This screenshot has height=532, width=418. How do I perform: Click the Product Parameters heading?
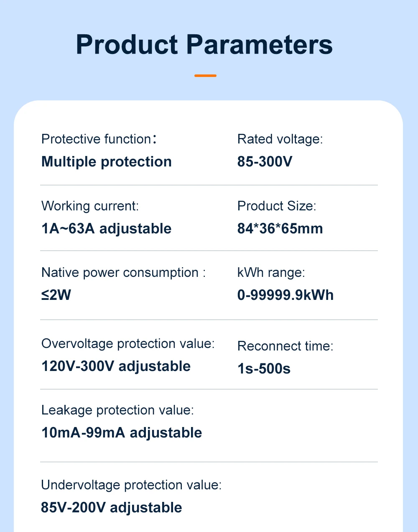204,44
